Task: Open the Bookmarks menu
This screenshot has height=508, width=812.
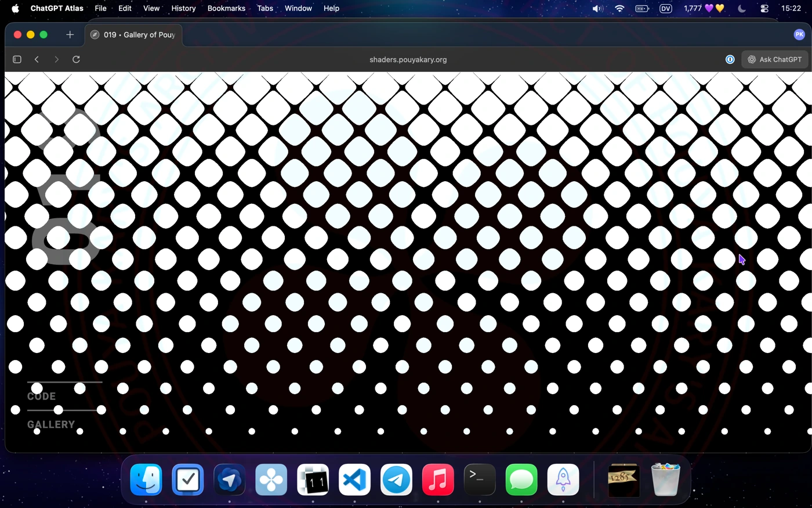Action: pyautogui.click(x=226, y=9)
